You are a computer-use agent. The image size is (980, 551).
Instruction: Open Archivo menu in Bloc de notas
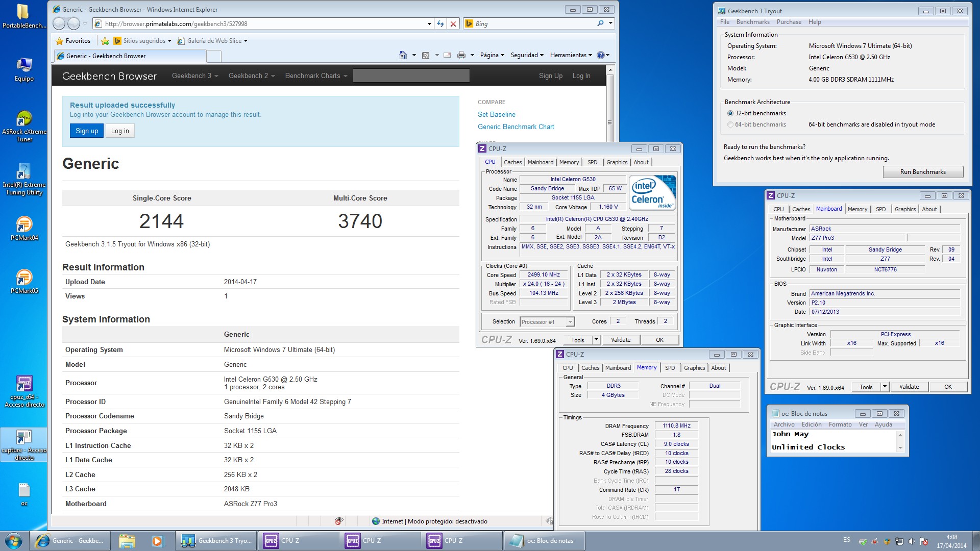pos(783,424)
